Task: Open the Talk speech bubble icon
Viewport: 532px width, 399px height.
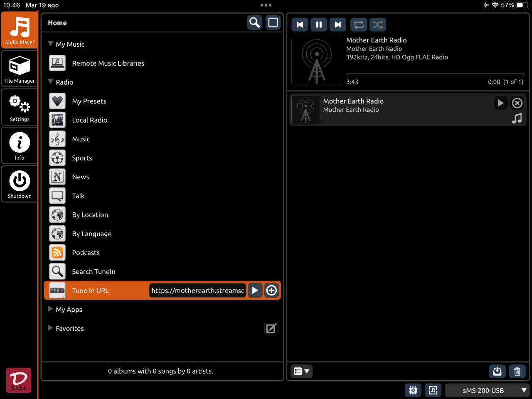Action: [57, 196]
